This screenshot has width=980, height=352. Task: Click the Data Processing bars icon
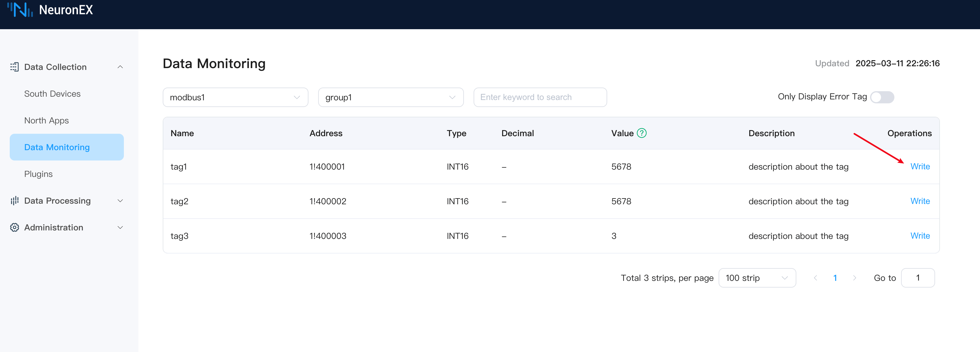click(15, 201)
